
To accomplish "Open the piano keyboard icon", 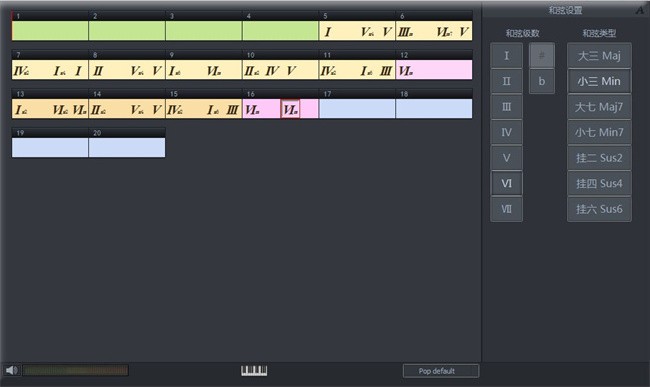I will tap(254, 370).
